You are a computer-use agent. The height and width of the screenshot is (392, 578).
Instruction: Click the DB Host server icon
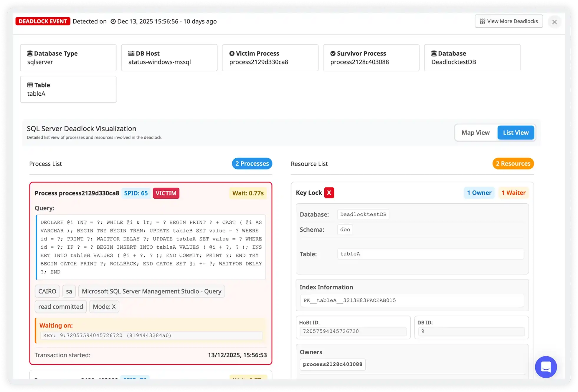131,54
